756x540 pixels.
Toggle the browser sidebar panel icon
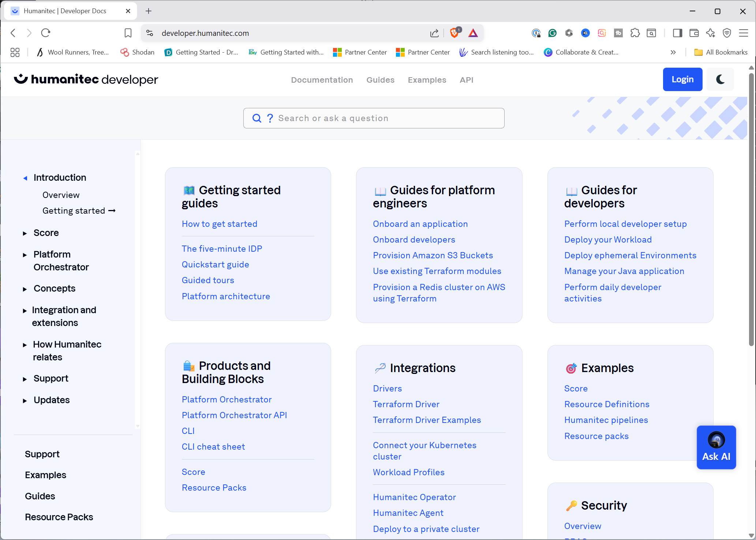pos(677,33)
